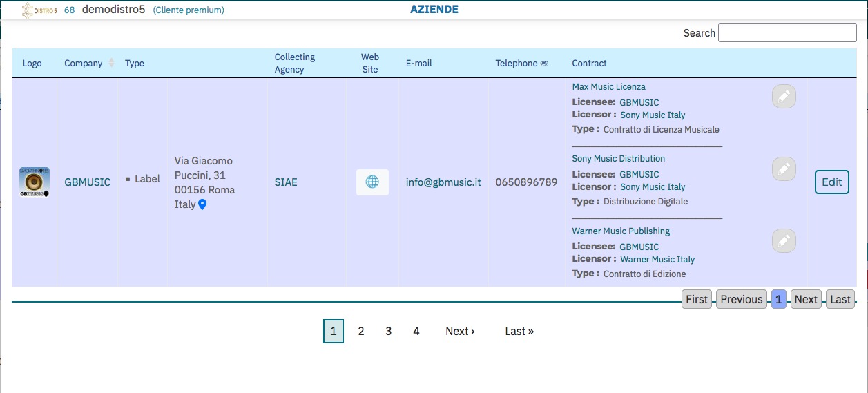The image size is (868, 393).
Task: Open the Max Music Licenza contract link
Action: [609, 87]
